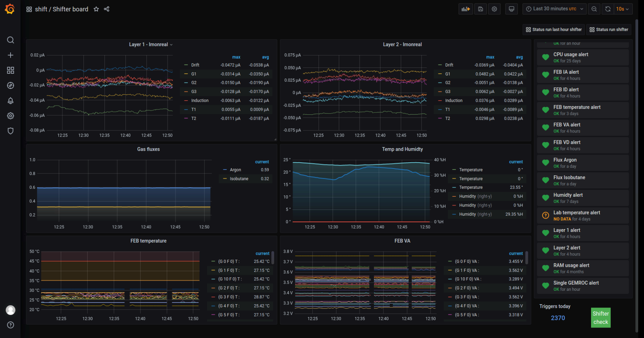Viewport: 644px width, 338px height.
Task: Open the Layer 2 - Imonreal panel title menu
Action: [402, 44]
